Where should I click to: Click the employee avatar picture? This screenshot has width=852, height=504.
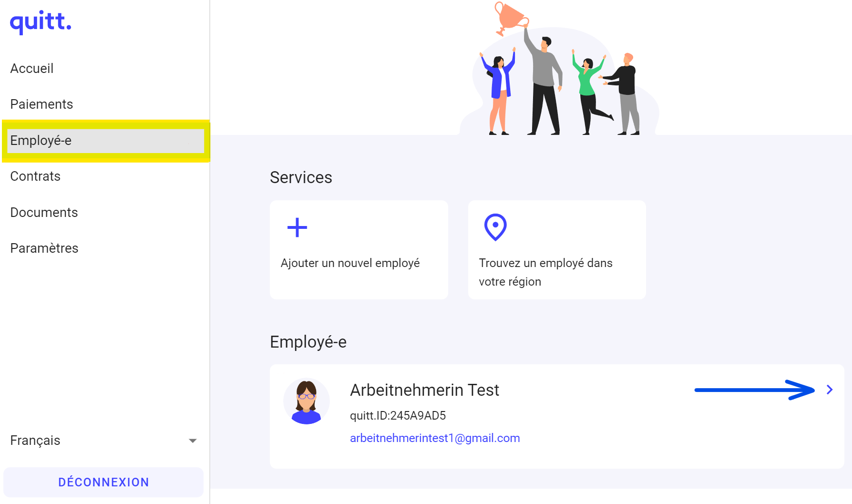pos(306,401)
